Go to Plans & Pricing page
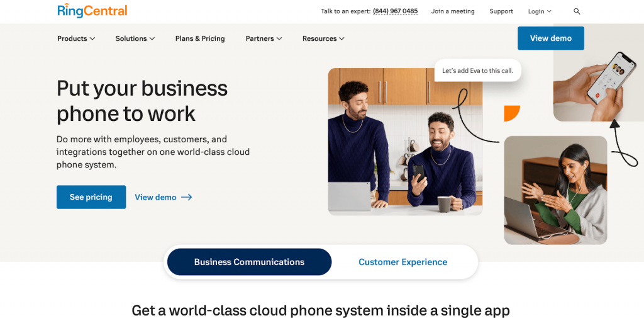This screenshot has height=318, width=644. (x=200, y=38)
